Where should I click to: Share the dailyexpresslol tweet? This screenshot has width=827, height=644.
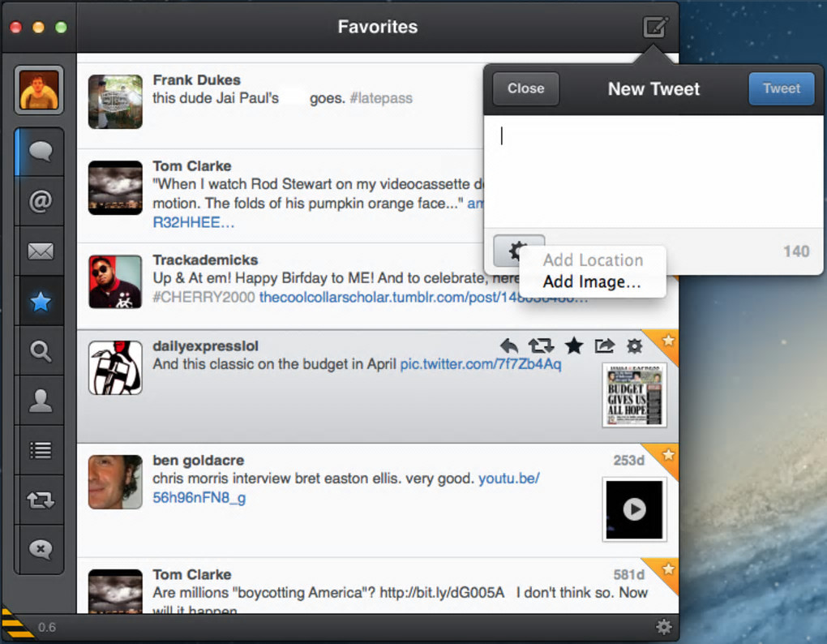tap(604, 346)
